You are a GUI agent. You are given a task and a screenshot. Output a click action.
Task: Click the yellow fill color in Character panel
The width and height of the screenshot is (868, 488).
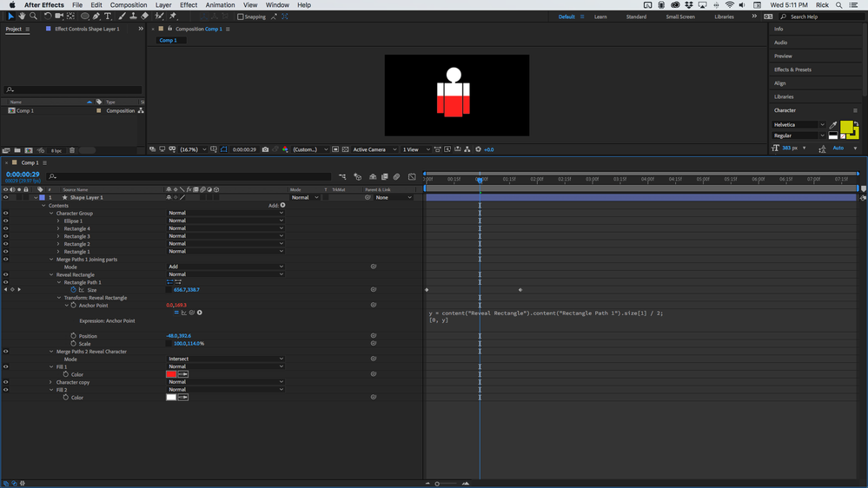click(x=846, y=127)
